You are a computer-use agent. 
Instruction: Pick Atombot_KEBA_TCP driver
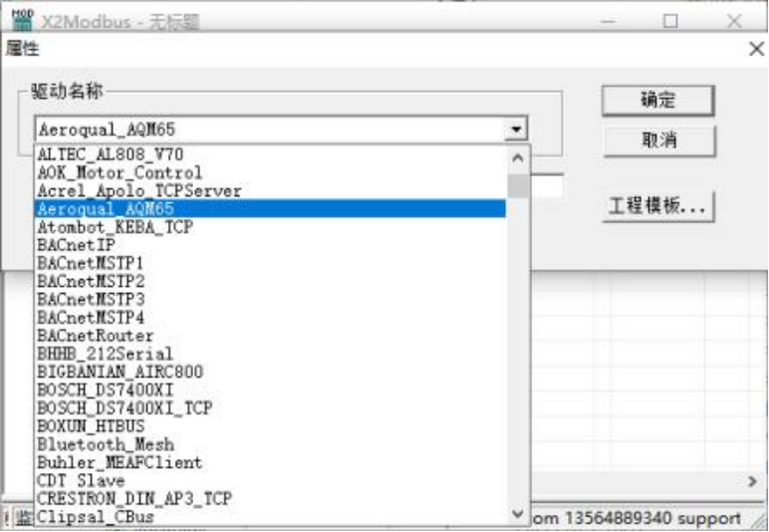(271, 227)
